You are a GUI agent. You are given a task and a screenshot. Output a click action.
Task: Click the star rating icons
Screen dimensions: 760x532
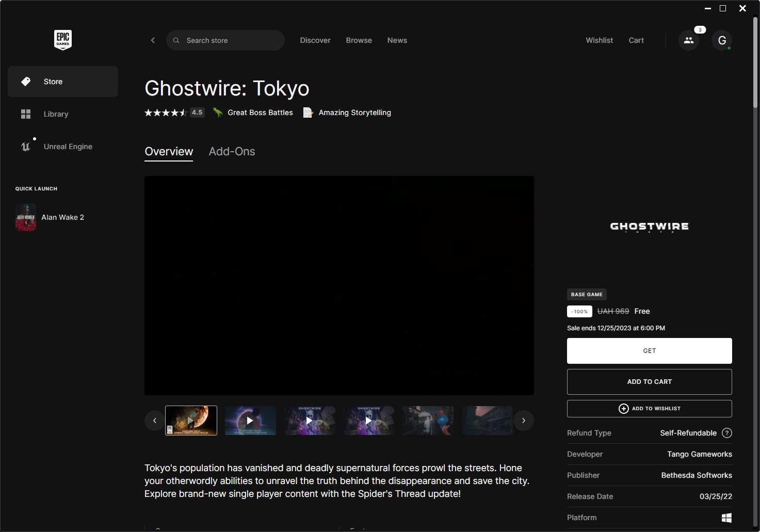click(166, 112)
